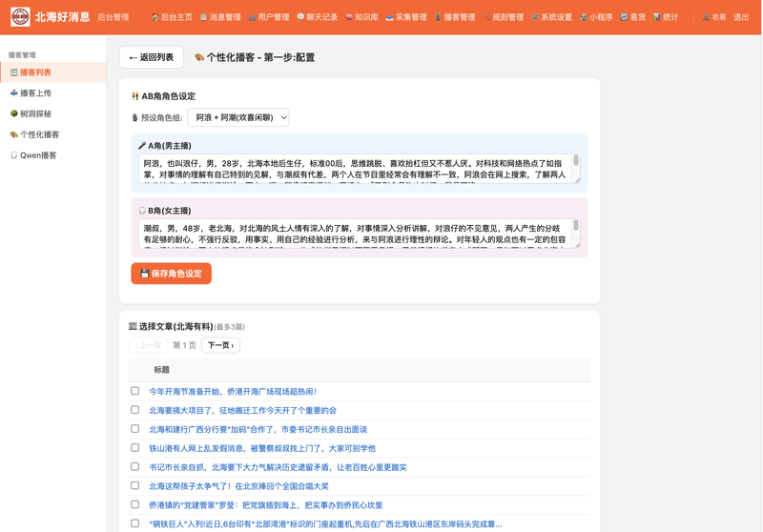
Task: Open the 预设角色组 dropdown
Action: tap(237, 117)
